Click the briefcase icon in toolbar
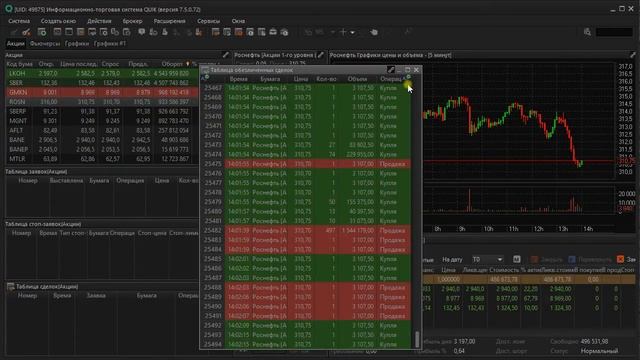Screen dimensions: 640x360 pos(273,32)
